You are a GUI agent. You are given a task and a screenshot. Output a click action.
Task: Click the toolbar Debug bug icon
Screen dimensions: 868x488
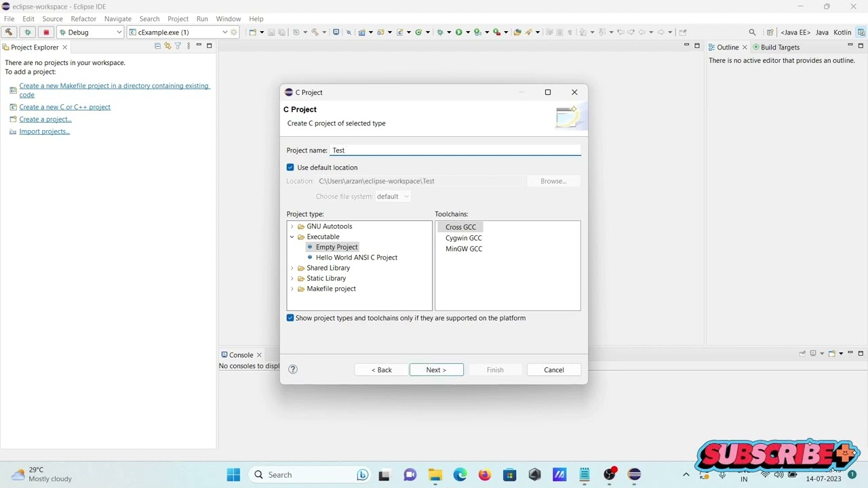pyautogui.click(x=440, y=32)
